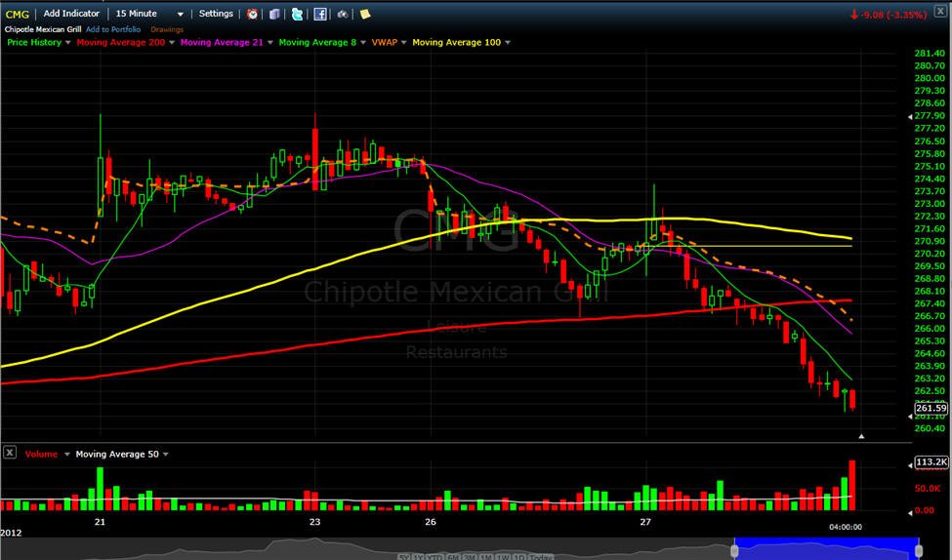Image resolution: width=952 pixels, height=560 pixels.
Task: Expand the VWAP dropdown arrow
Action: pos(404,43)
